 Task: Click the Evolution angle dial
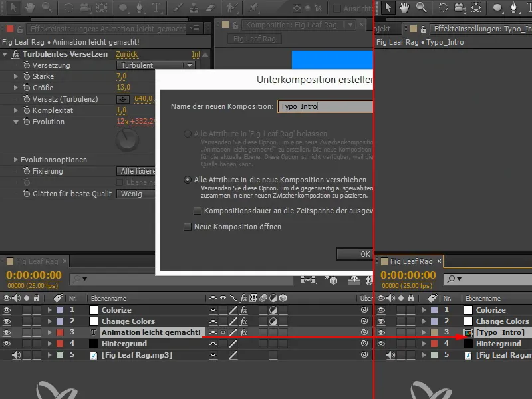127,140
